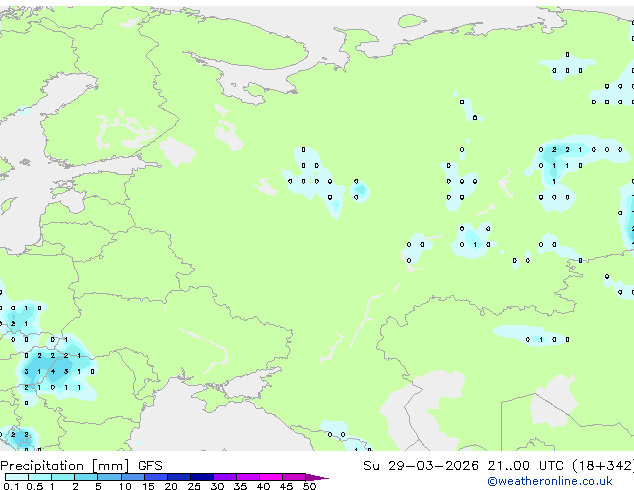Click the '50' legend scale label
This screenshot has height=490, width=634.
(309, 486)
